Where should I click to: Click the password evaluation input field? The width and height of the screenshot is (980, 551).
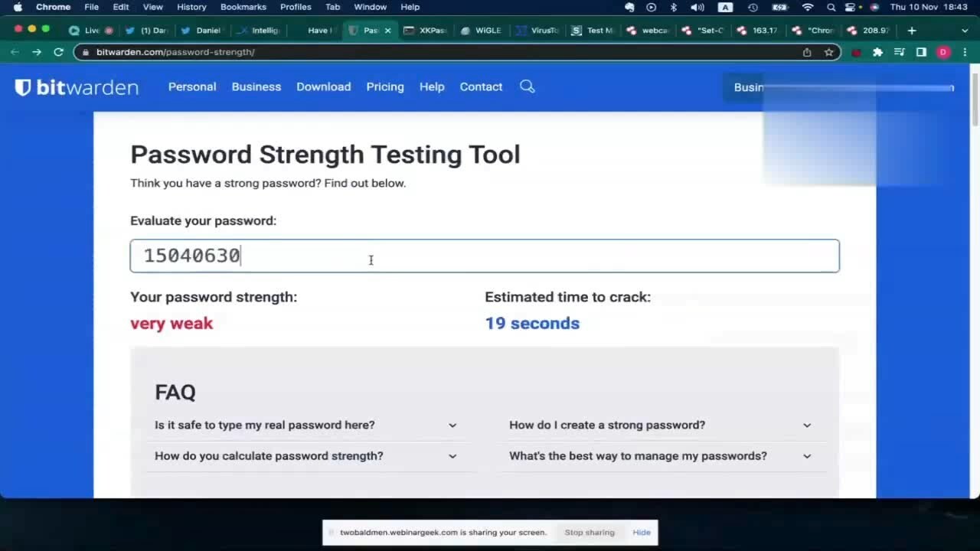485,256
